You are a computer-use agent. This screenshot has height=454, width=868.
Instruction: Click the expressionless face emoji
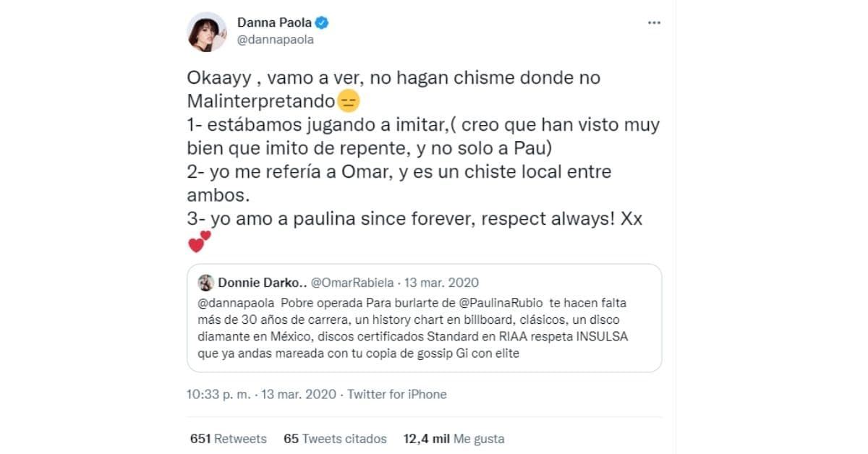click(x=347, y=101)
